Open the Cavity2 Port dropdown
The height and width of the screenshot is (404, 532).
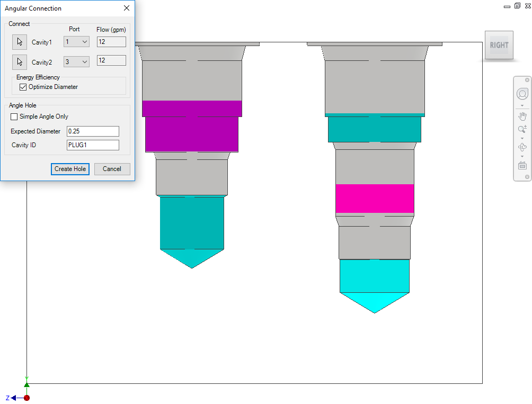tap(76, 61)
